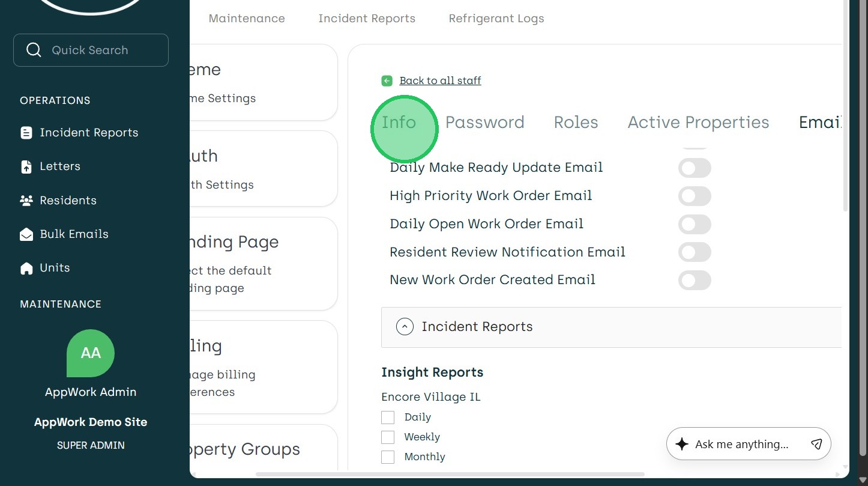
Task: Click the Quick Search magnifier icon
Action: (34, 50)
